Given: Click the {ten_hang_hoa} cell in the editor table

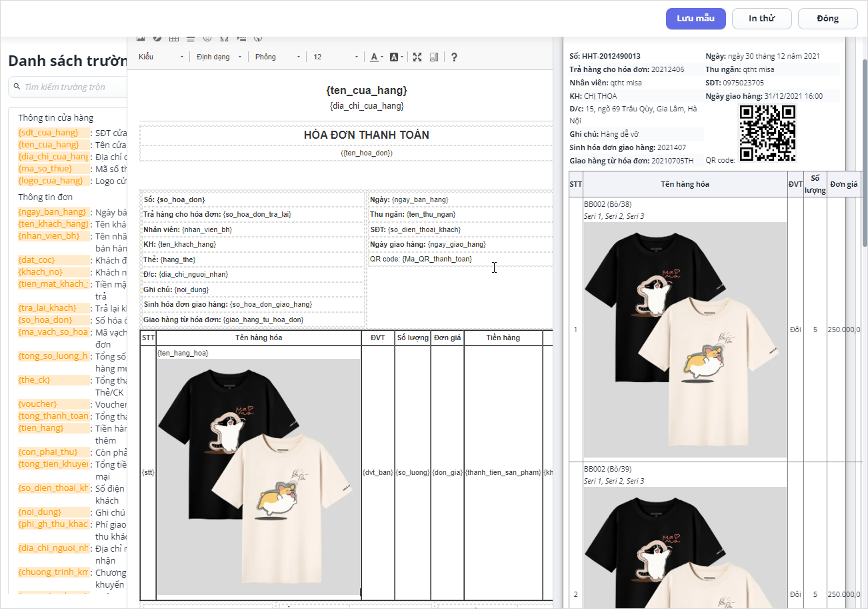Looking at the screenshot, I should pos(183,353).
